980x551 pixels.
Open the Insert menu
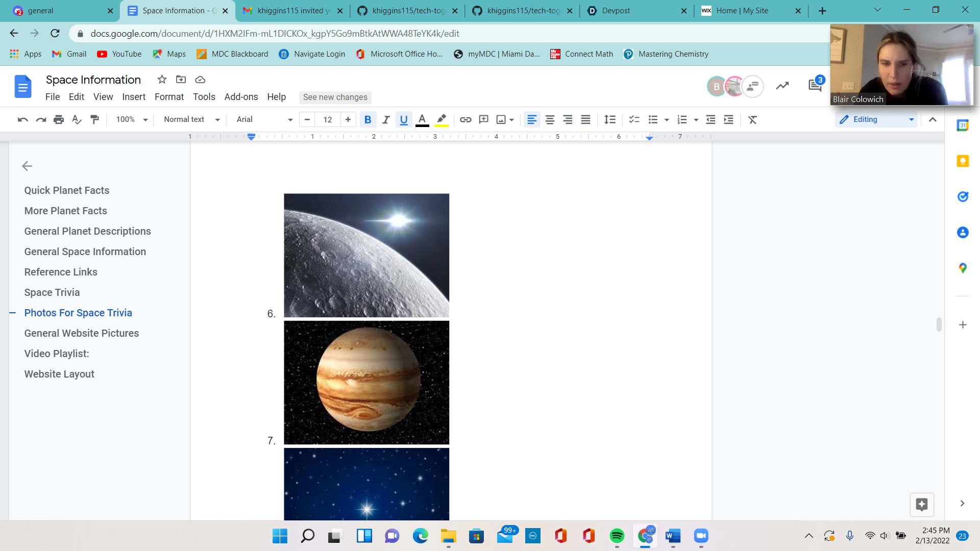(134, 97)
